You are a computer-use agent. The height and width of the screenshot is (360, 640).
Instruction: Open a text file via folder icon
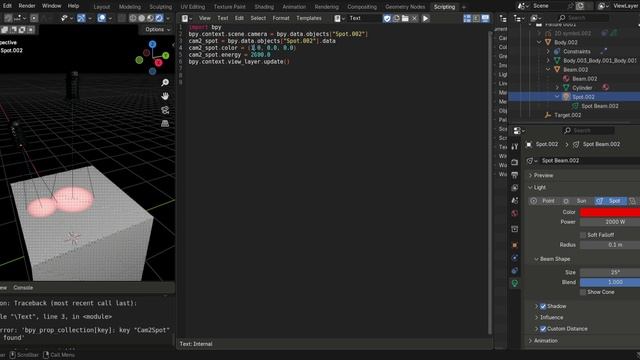pyautogui.click(x=405, y=18)
